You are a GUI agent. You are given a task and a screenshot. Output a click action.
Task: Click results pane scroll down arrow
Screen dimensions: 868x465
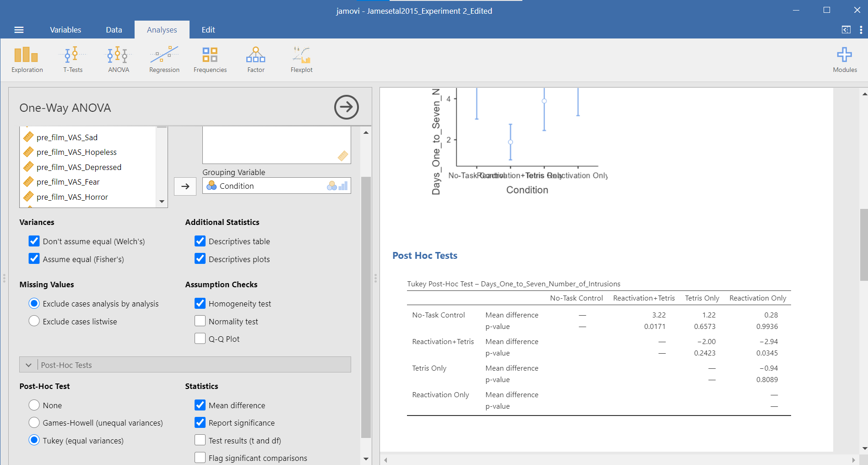click(864, 449)
